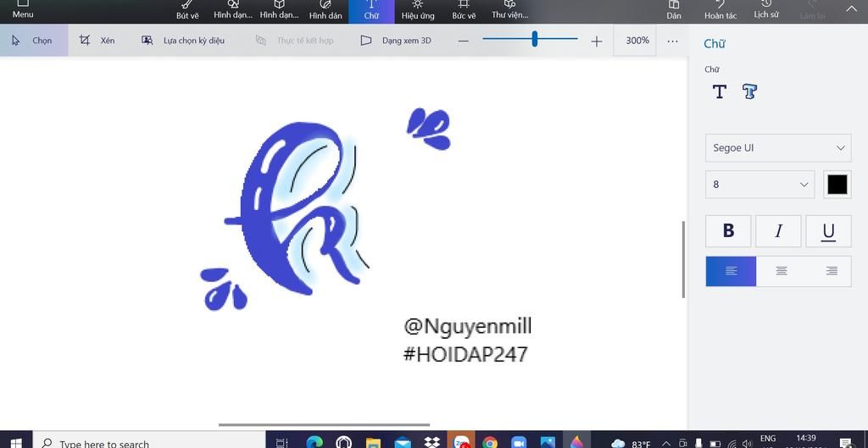
Task: Click the Dán paste button
Action: 674,11
